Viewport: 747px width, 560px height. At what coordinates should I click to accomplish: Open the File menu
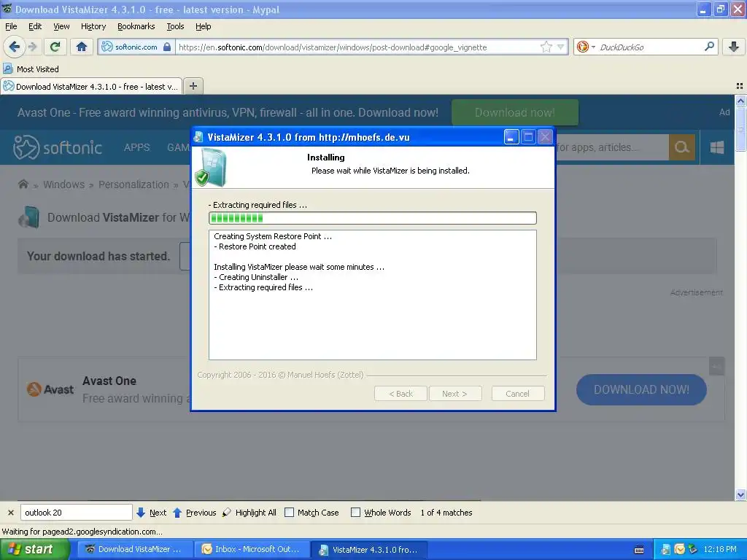11,26
